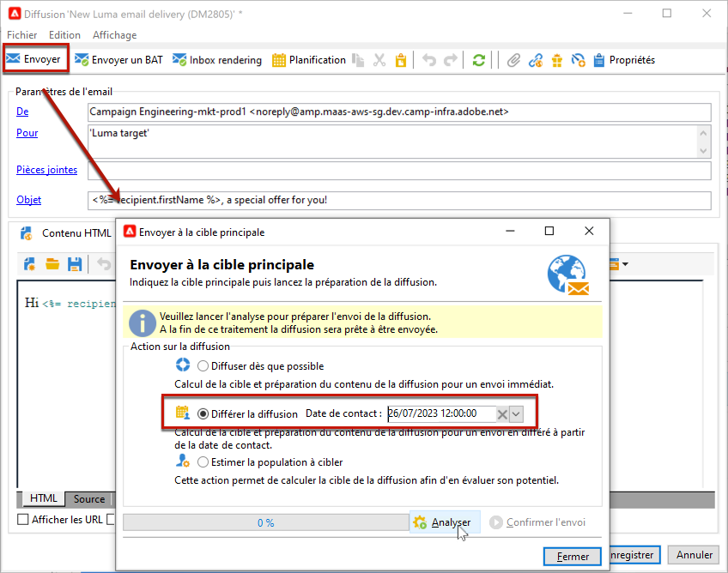
Task: Open Inbox rendering from toolbar
Action: click(x=217, y=60)
